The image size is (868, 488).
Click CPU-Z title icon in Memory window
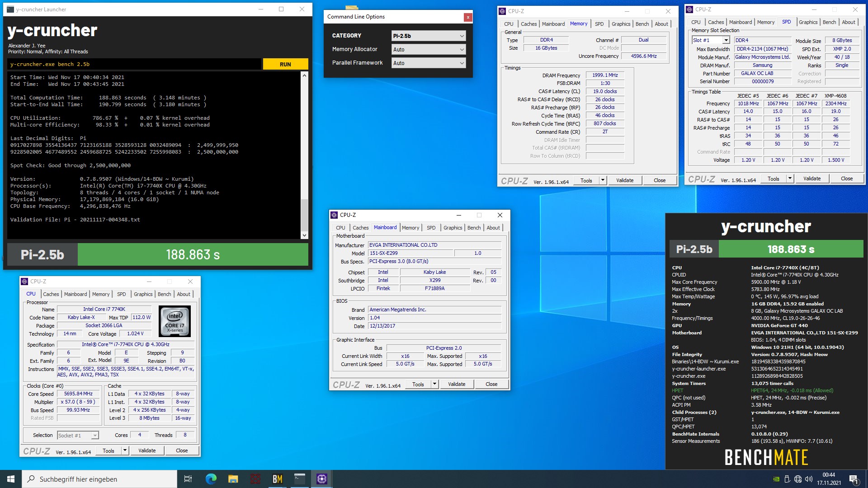coord(502,11)
